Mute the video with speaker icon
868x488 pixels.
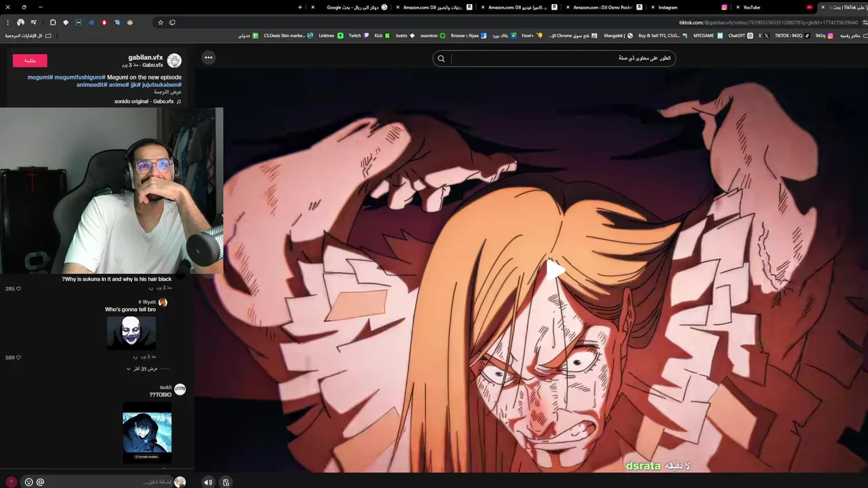pyautogui.click(x=208, y=482)
